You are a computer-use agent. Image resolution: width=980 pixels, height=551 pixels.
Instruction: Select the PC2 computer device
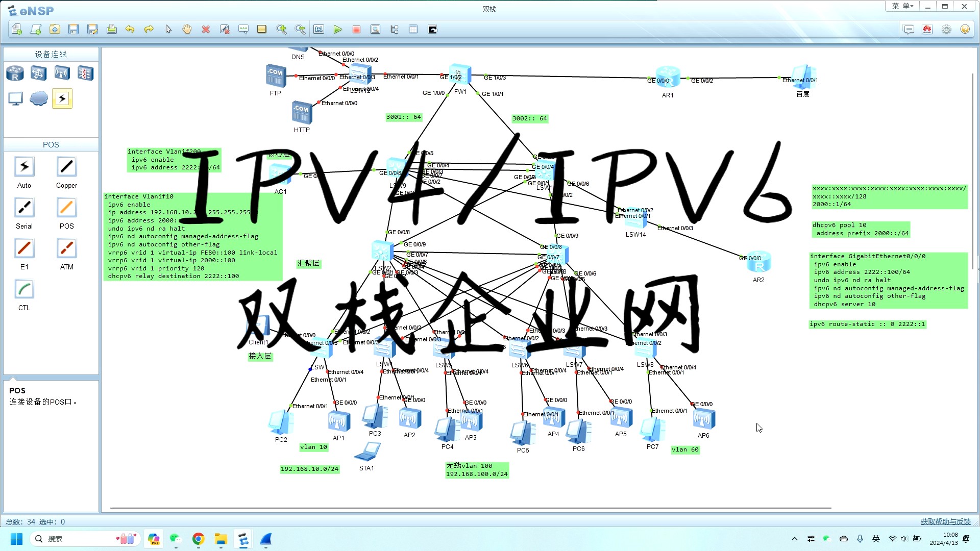[281, 422]
